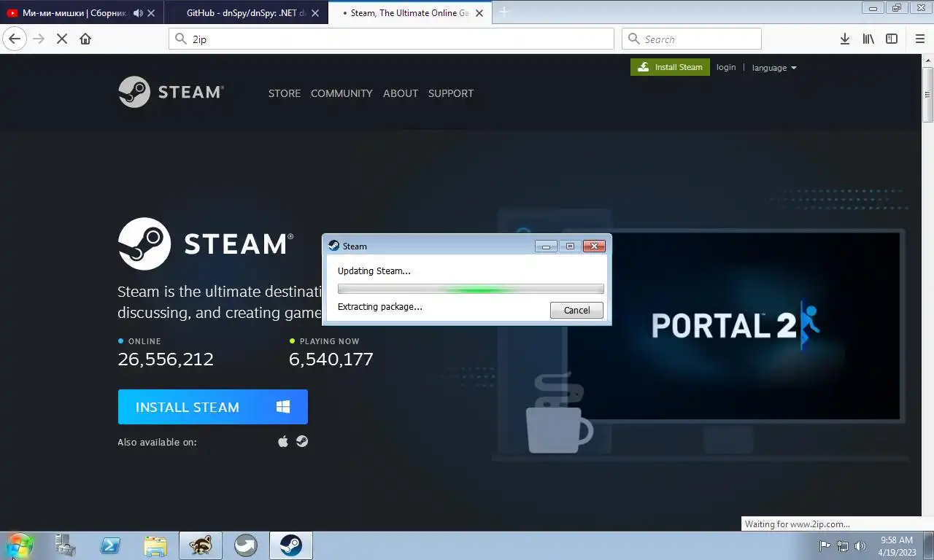Image resolution: width=934 pixels, height=560 pixels.
Task: Open the Action Center flag icon
Action: click(825, 545)
